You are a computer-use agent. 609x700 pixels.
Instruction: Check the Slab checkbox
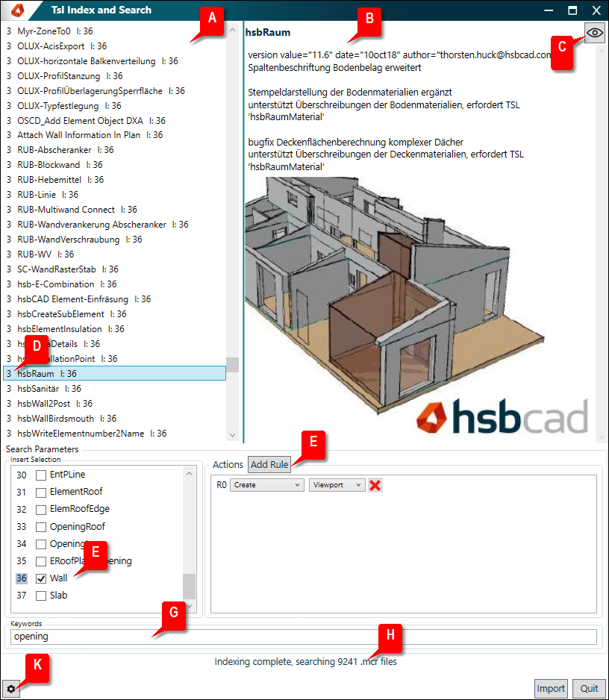(41, 596)
